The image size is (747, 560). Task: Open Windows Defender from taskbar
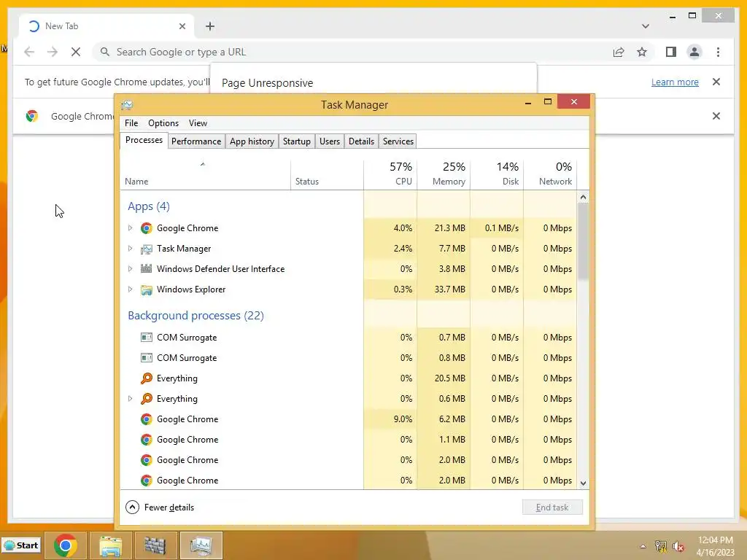[x=155, y=545]
